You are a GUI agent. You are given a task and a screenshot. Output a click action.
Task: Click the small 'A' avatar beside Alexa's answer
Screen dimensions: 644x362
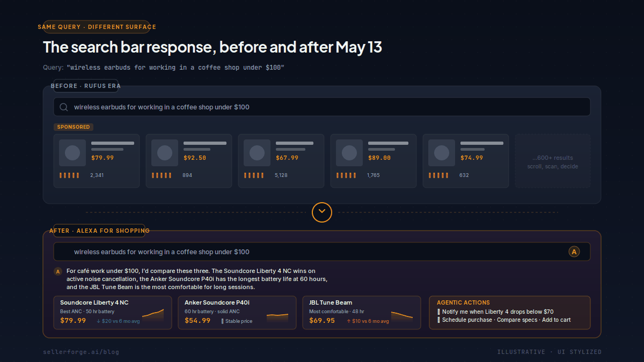pyautogui.click(x=58, y=271)
